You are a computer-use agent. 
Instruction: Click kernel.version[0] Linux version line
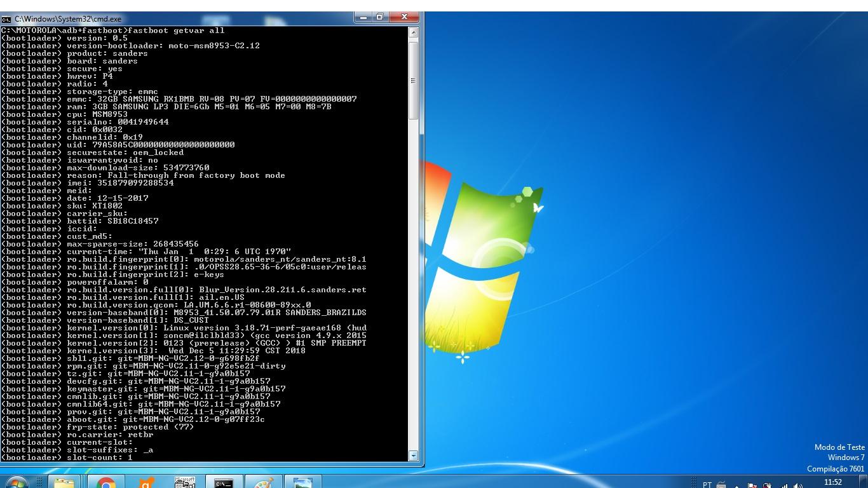184,328
